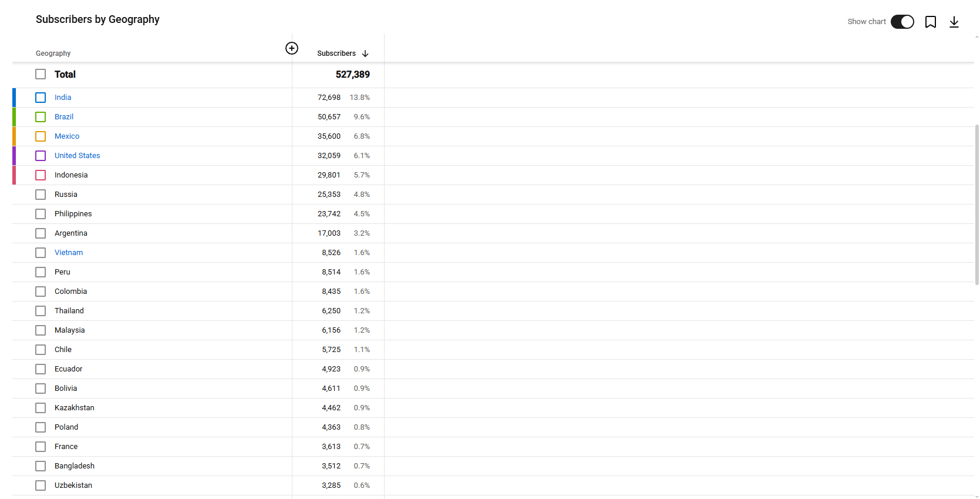Click the Geography column header
The image size is (980, 499).
(53, 53)
